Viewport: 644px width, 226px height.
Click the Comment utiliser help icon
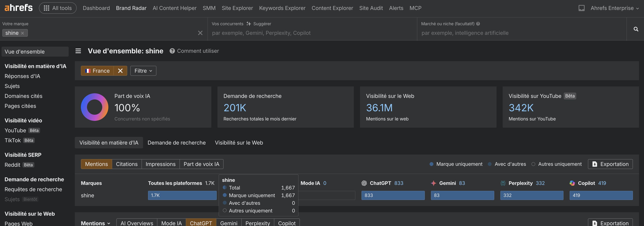[172, 51]
